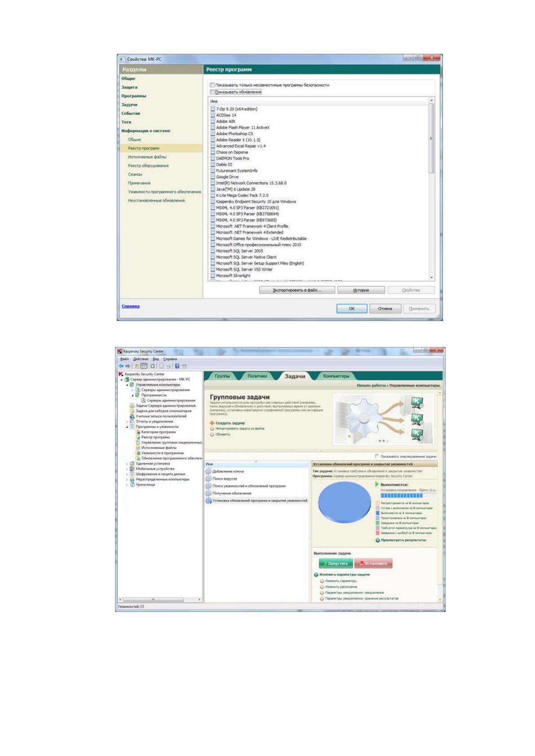Click the blue help icon in toolbar
The image size is (535, 756).
click(x=177, y=366)
